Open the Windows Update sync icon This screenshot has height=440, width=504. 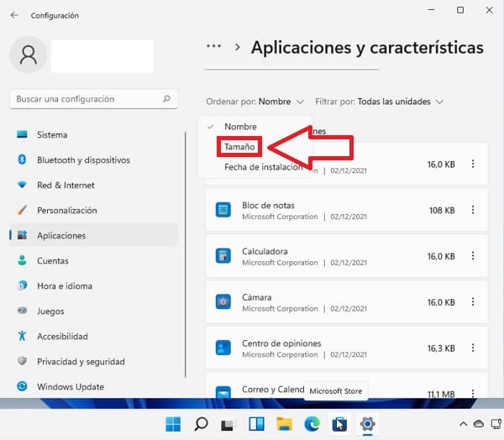(22, 386)
